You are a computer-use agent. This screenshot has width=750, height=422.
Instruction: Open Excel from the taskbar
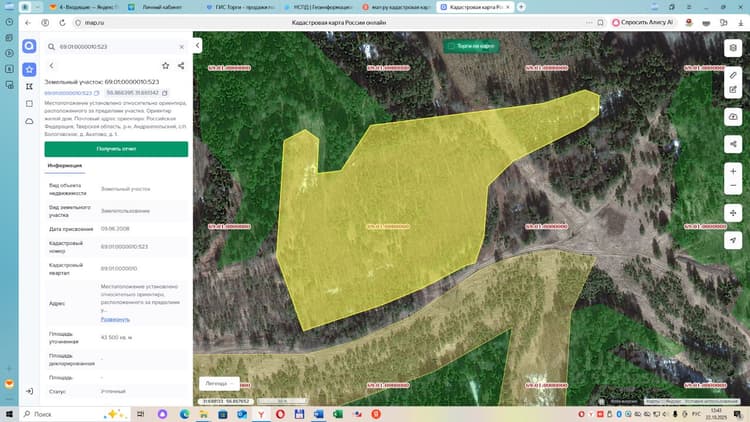tap(338, 414)
